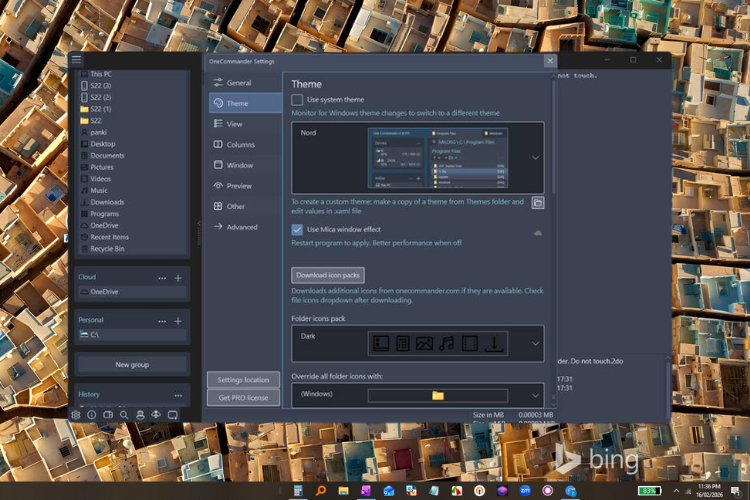Image resolution: width=750 pixels, height=500 pixels.
Task: Click the cloud icon beside Mica effect
Action: [x=538, y=233]
